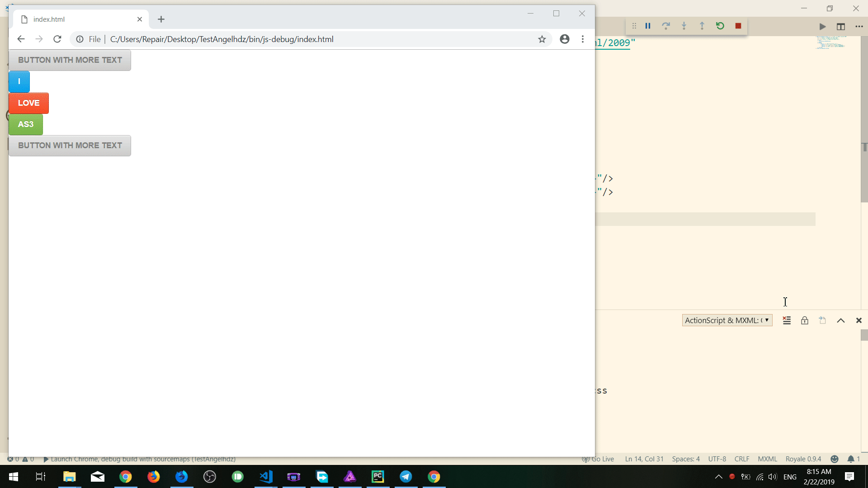Image resolution: width=868 pixels, height=488 pixels.
Task: Open output in a new editor icon
Action: [822, 320]
